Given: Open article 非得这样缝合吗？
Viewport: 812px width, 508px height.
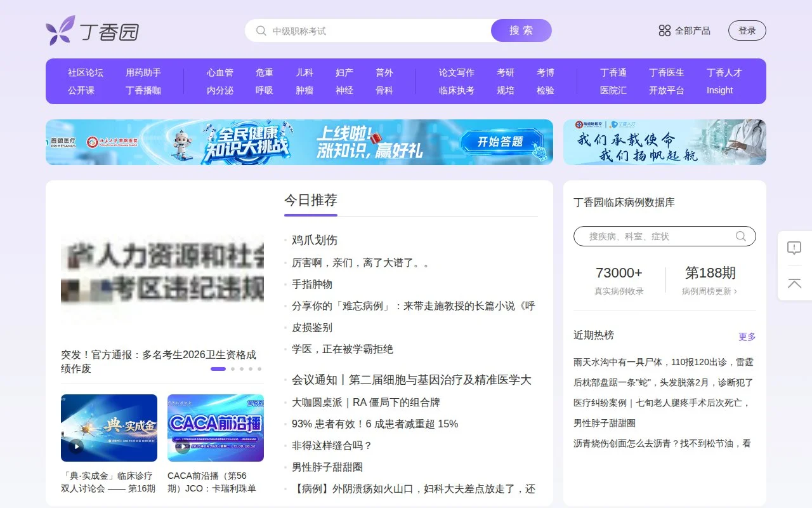Looking at the screenshot, I should (x=332, y=445).
